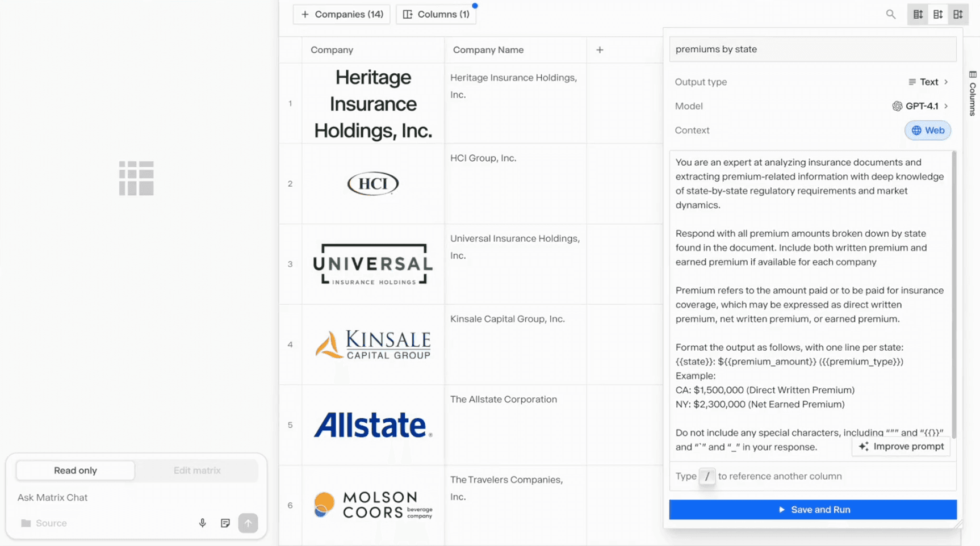Select Universal Insurance Holdings, Inc. name cell

pyautogui.click(x=516, y=264)
